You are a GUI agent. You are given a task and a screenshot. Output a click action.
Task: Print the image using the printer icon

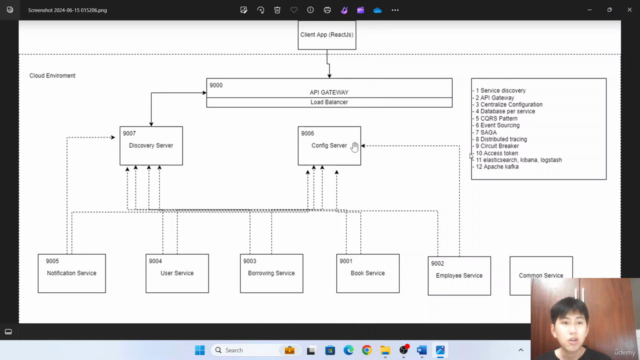[x=327, y=10]
